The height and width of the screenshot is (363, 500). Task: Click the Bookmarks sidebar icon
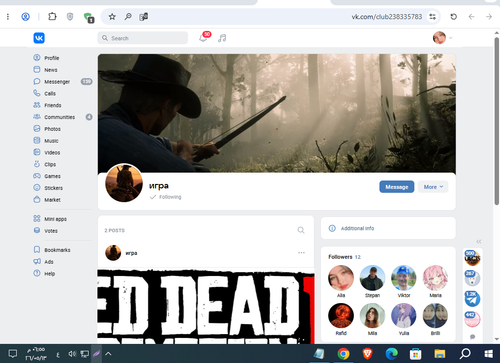click(x=37, y=250)
